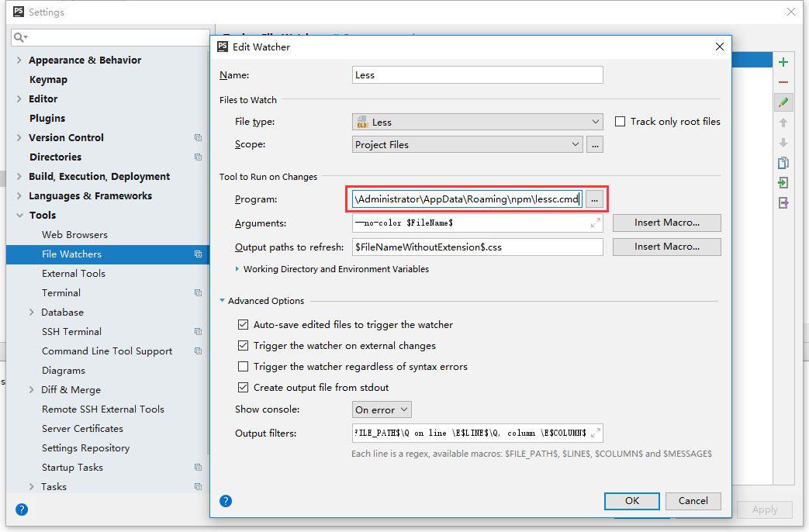The image size is (809, 532).
Task: Click the red minus remove watcher icon
Action: click(x=783, y=82)
